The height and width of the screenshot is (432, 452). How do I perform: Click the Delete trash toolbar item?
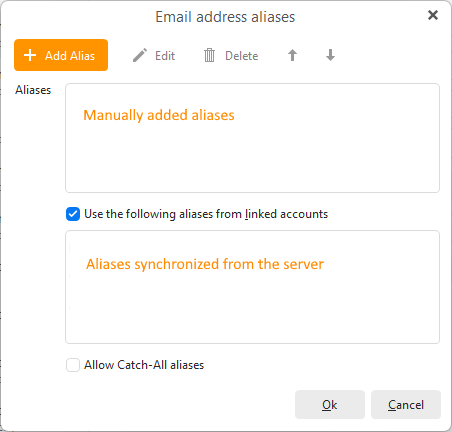(231, 56)
